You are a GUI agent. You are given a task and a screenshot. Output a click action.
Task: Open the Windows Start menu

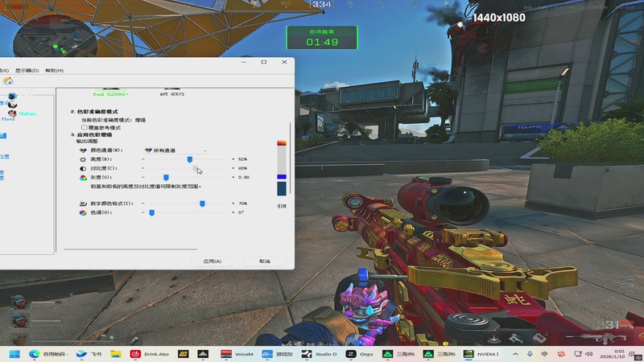point(14,354)
